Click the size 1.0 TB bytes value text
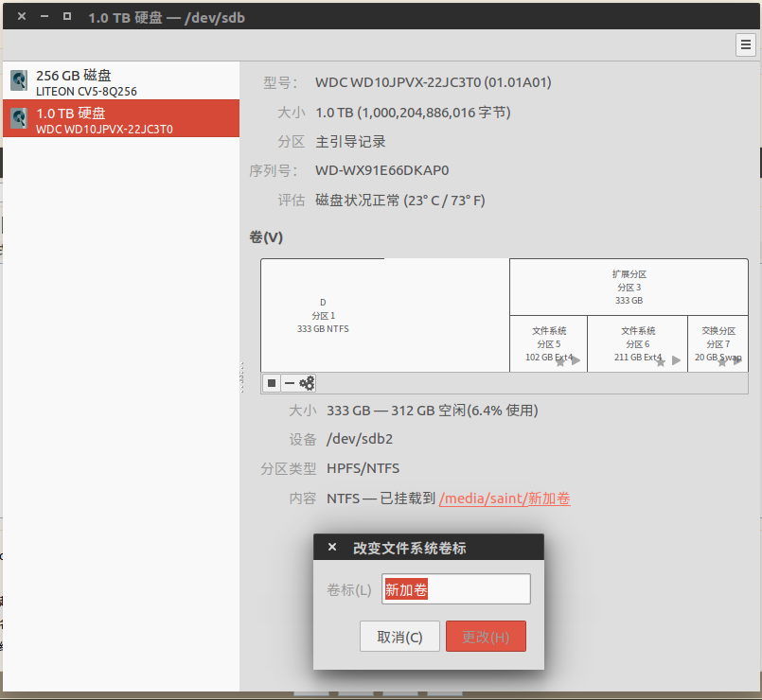 pyautogui.click(x=413, y=113)
